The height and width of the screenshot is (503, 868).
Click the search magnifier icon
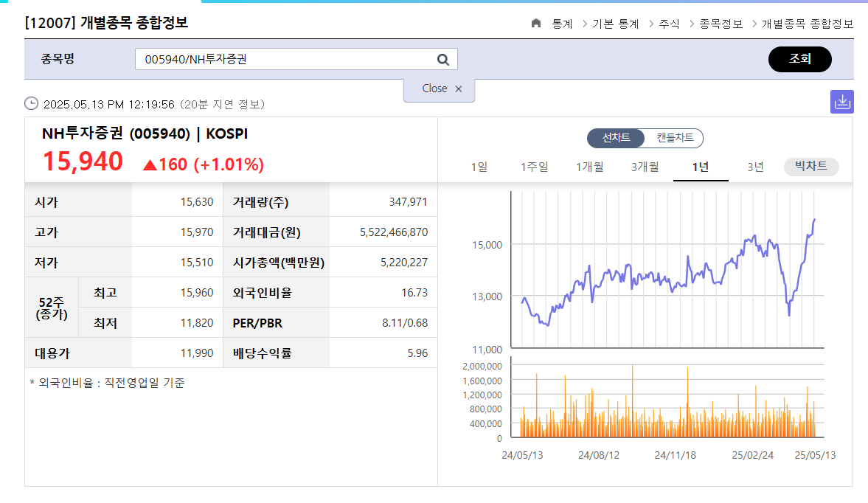tap(442, 58)
